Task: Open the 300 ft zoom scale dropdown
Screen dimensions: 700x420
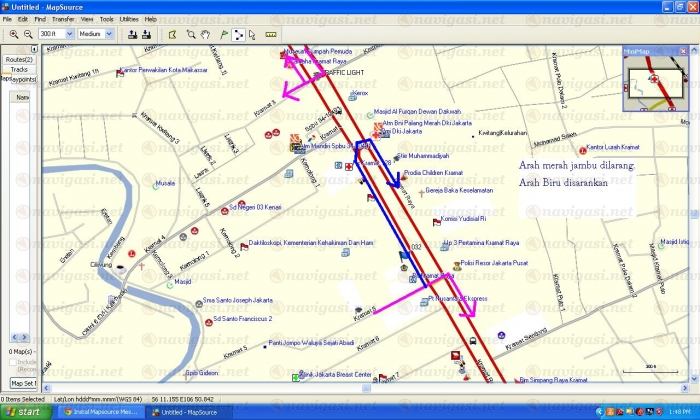Action: 68,34
